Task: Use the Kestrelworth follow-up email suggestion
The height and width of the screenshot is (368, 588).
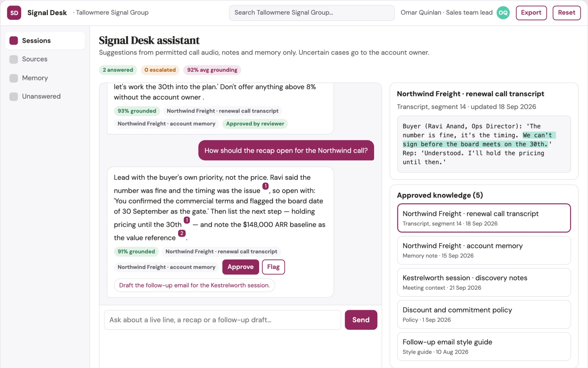Action: tap(194, 285)
